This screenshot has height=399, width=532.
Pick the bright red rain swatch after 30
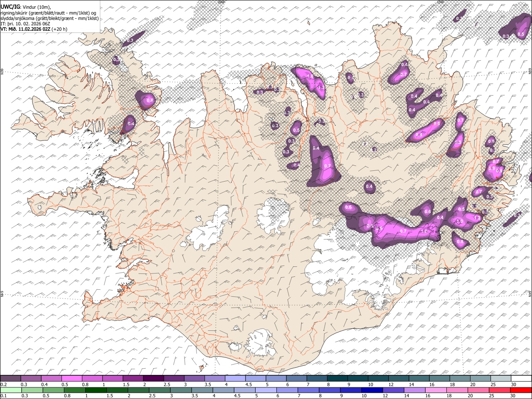tap(521, 390)
